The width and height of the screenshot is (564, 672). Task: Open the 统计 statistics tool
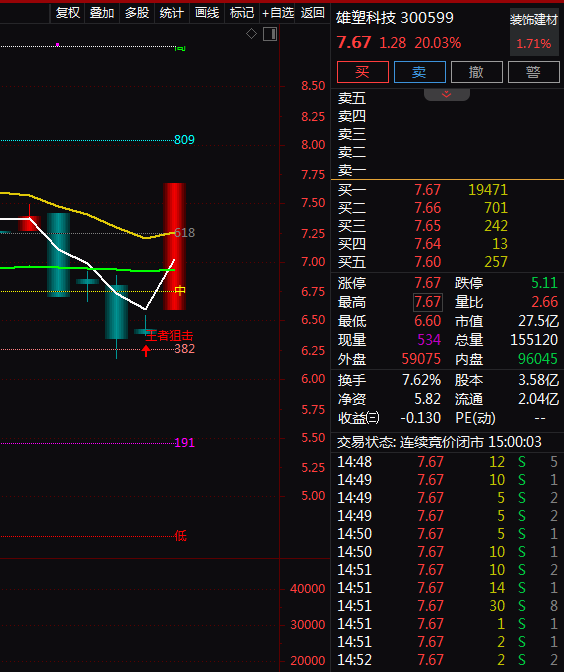171,13
